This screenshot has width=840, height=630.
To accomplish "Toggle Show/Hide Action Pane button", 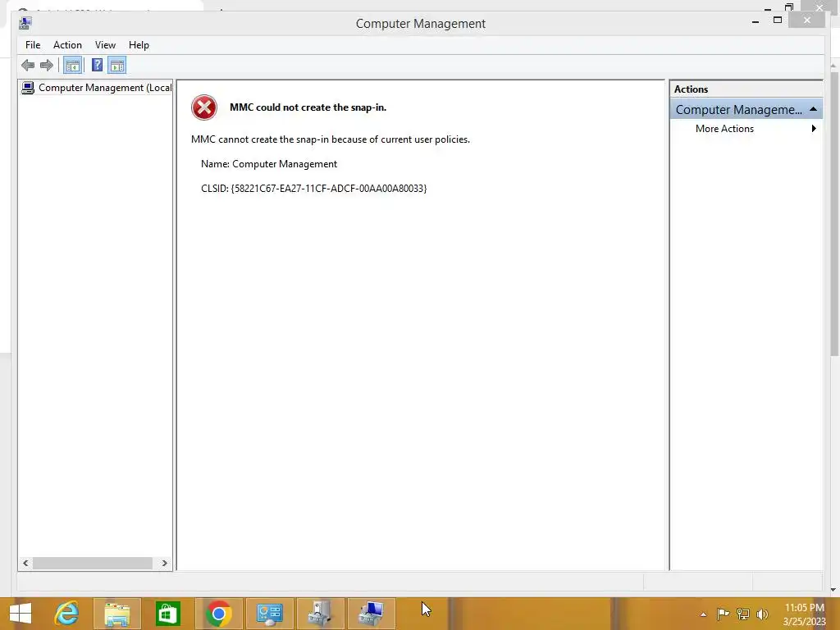I will pos(116,66).
